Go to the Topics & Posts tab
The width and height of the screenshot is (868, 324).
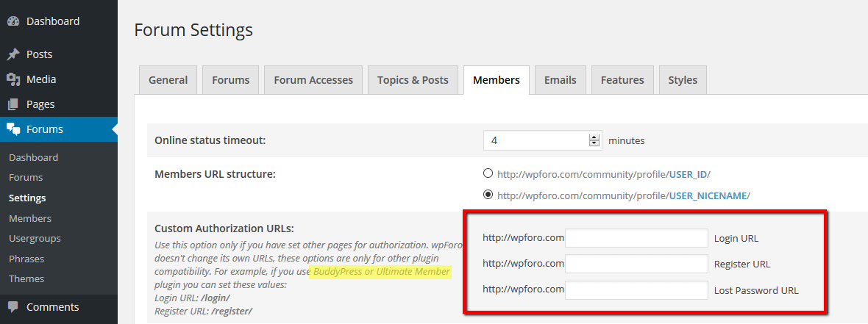click(413, 80)
